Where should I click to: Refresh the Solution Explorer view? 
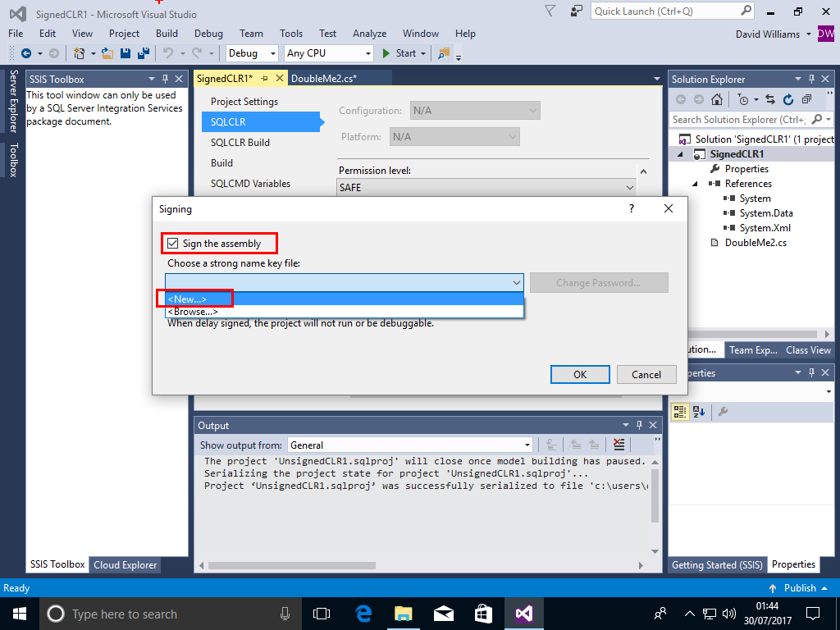click(x=788, y=99)
